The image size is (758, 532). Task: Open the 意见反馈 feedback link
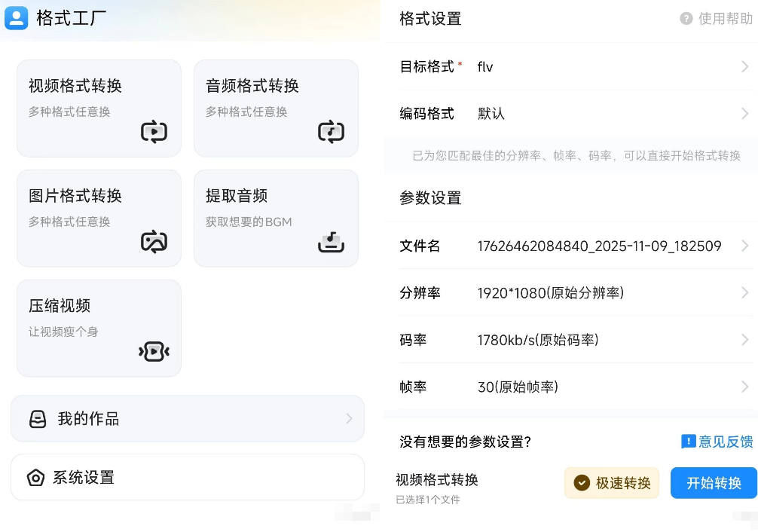(x=717, y=442)
